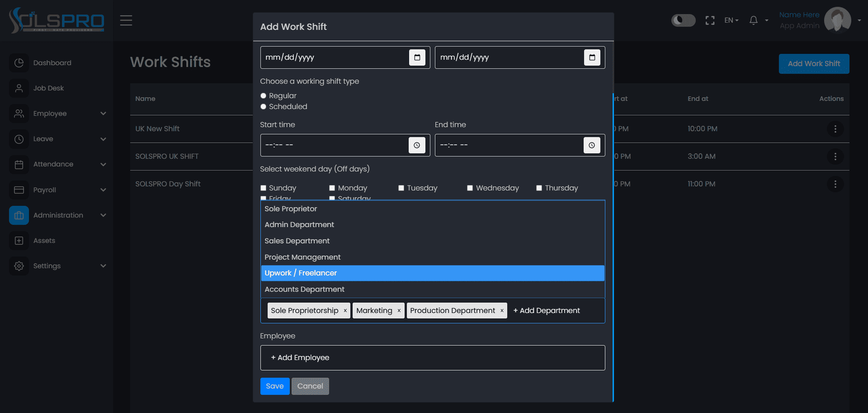868x413 pixels.
Task: Open the EN language dropdown
Action: 731,21
